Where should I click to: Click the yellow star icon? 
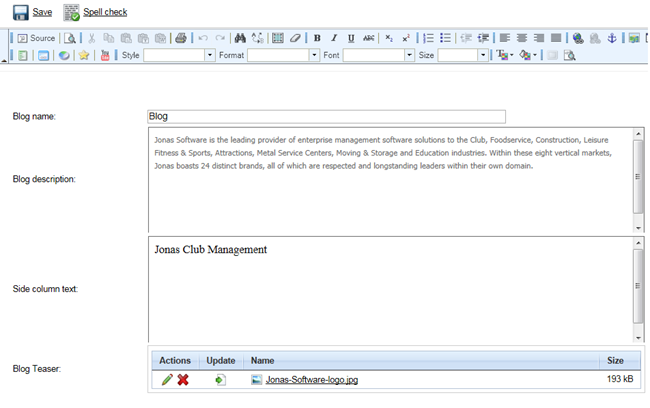point(84,55)
